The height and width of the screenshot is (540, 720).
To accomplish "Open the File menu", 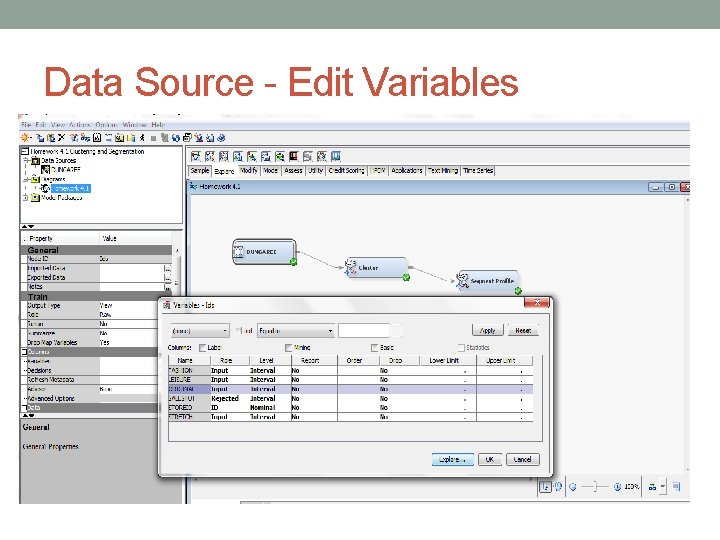I will tap(26, 125).
